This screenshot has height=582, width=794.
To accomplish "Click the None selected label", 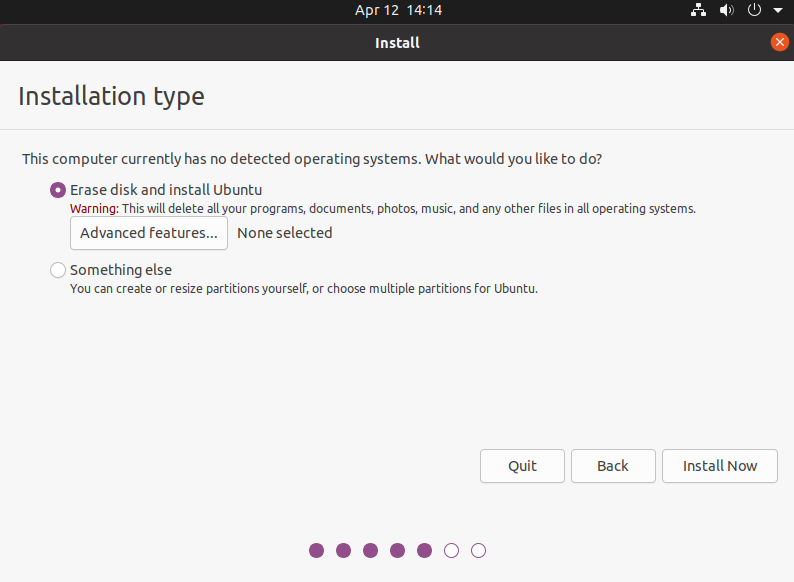I will [285, 233].
